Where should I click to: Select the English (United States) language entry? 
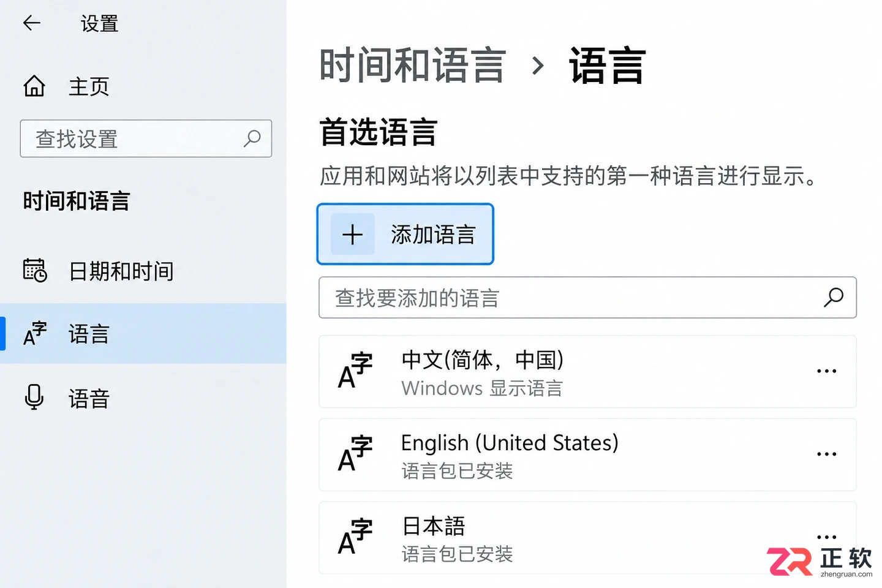click(587, 455)
